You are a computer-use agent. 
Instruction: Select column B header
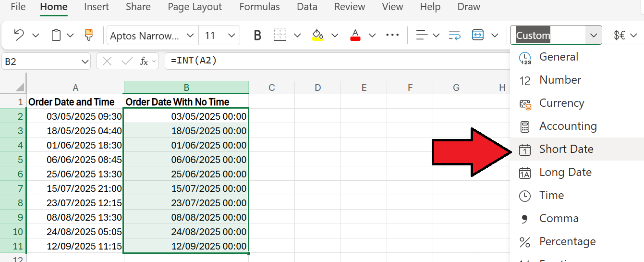(x=186, y=87)
